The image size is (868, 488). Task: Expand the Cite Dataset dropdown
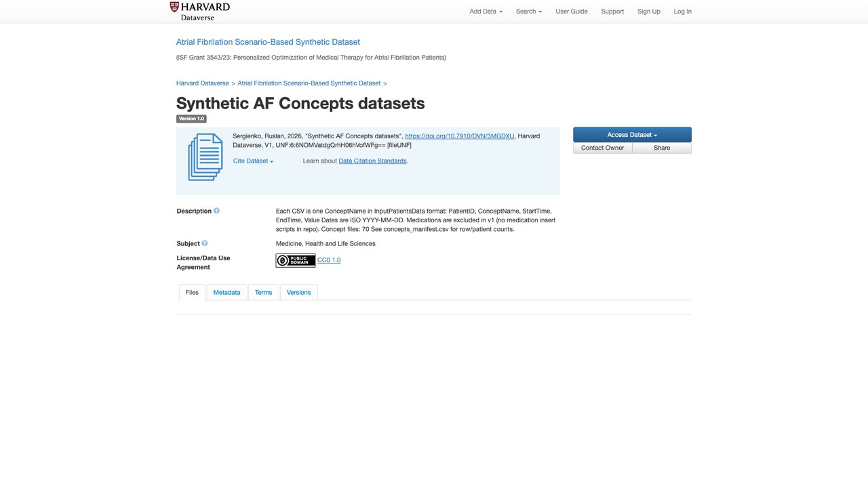[253, 161]
